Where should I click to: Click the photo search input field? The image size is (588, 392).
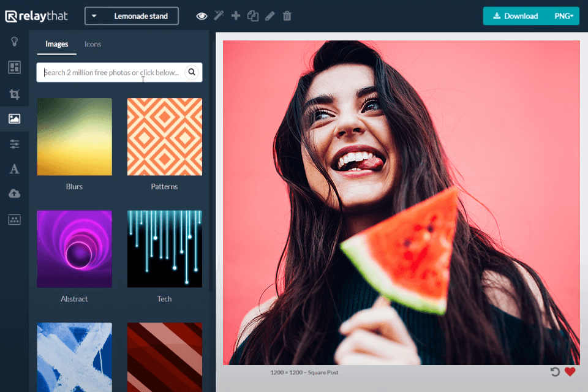pyautogui.click(x=112, y=72)
